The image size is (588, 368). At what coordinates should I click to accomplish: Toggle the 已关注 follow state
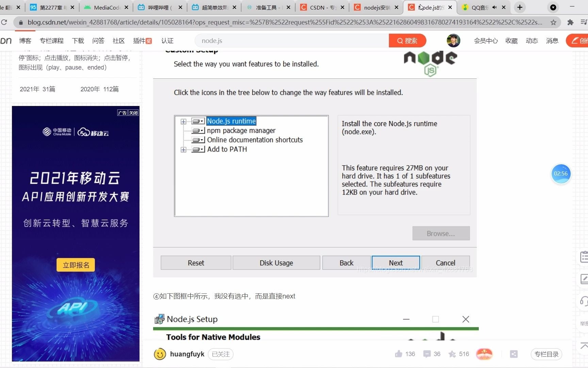[x=220, y=354]
